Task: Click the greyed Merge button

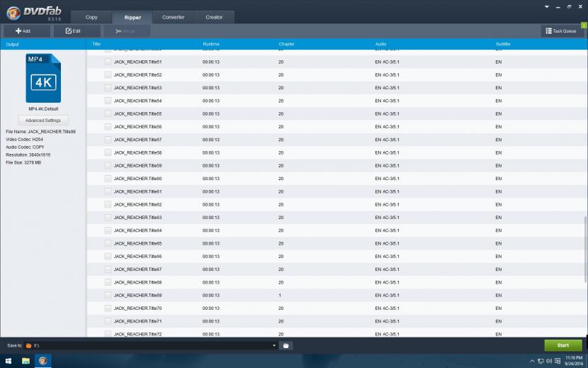Action: coord(127,30)
